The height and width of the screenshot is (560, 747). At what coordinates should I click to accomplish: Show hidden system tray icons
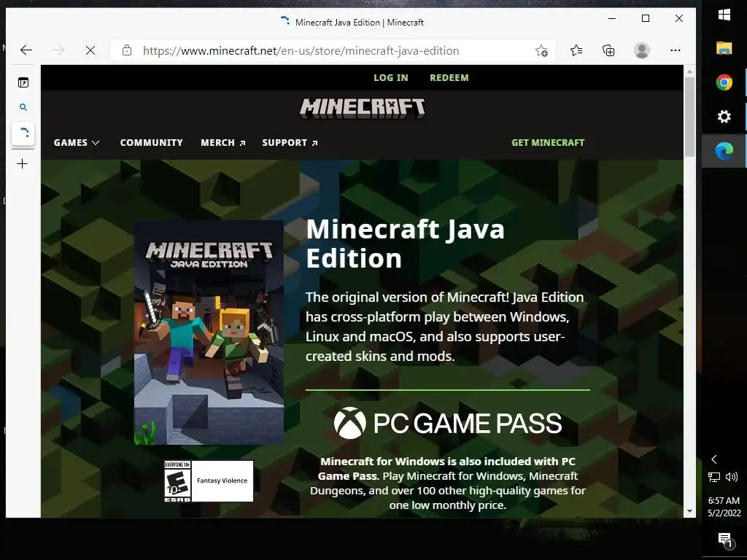click(x=713, y=459)
